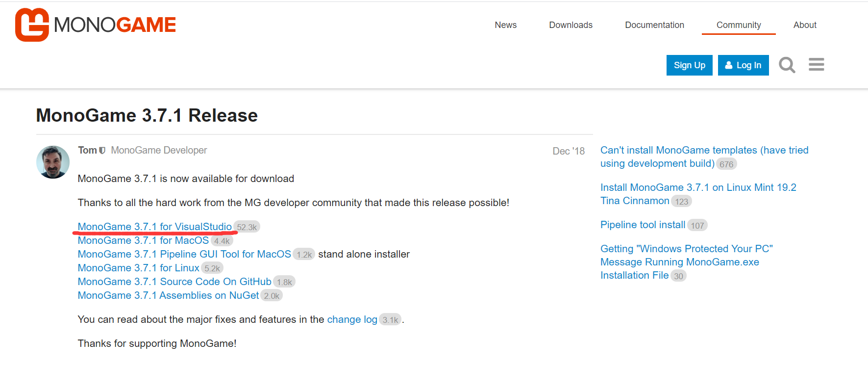Click the Dec '18 post date
The height and width of the screenshot is (367, 868).
tap(568, 151)
